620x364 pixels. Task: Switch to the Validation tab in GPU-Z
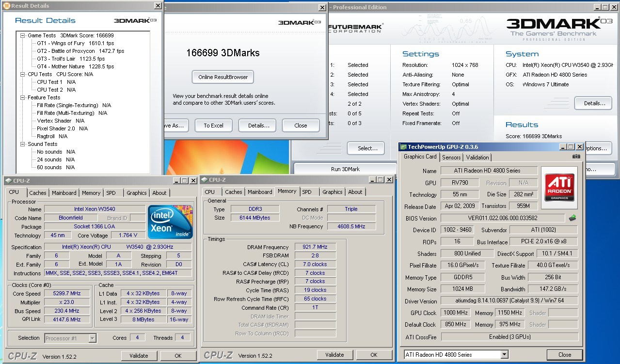pos(477,158)
